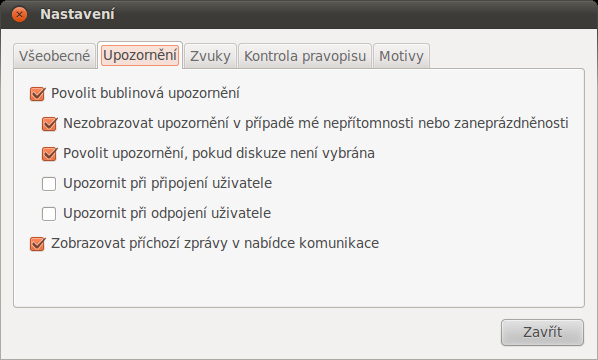Click label Povolit upozornění, pokud diskuze není vybrána
598x360 pixels.
(x=219, y=153)
